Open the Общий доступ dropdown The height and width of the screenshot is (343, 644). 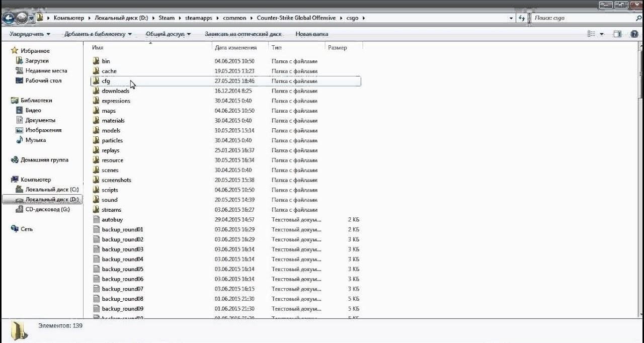168,34
